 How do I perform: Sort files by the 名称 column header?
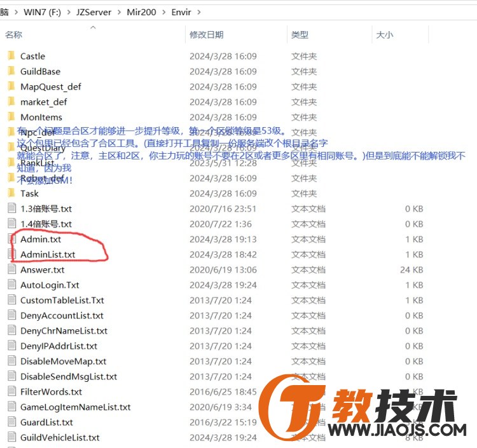click(x=14, y=35)
